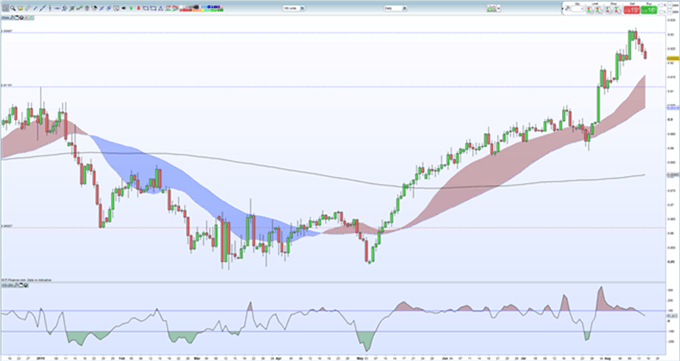
Task: Tick the upper checkbox beside Buy button
Action: tap(661, 5)
